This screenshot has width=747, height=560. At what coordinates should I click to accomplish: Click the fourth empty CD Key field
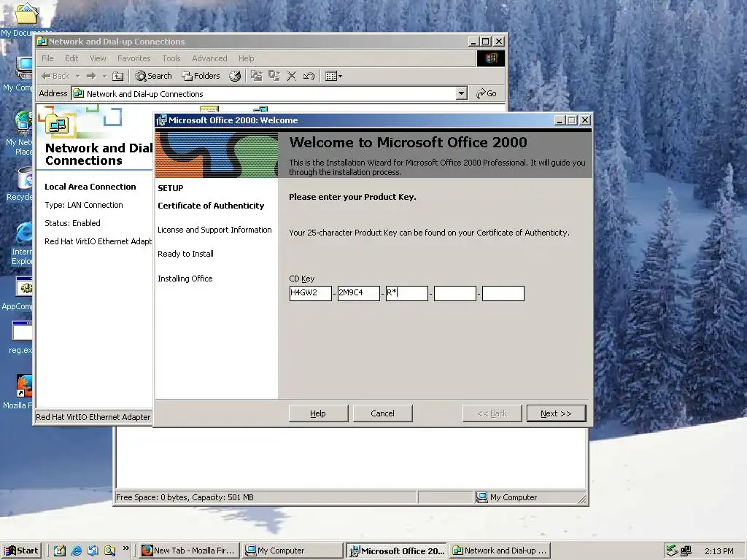click(x=455, y=293)
